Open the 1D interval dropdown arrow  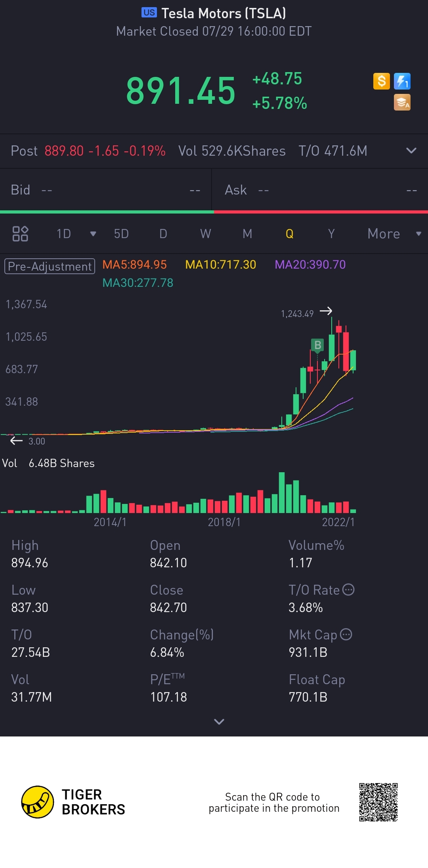coord(93,234)
